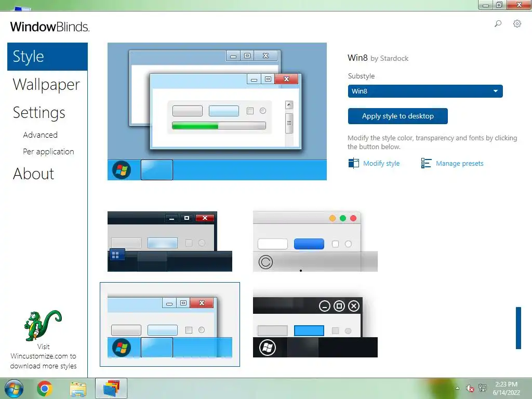The width and height of the screenshot is (532, 399).
Task: Click the Modify style link
Action: pyautogui.click(x=381, y=163)
